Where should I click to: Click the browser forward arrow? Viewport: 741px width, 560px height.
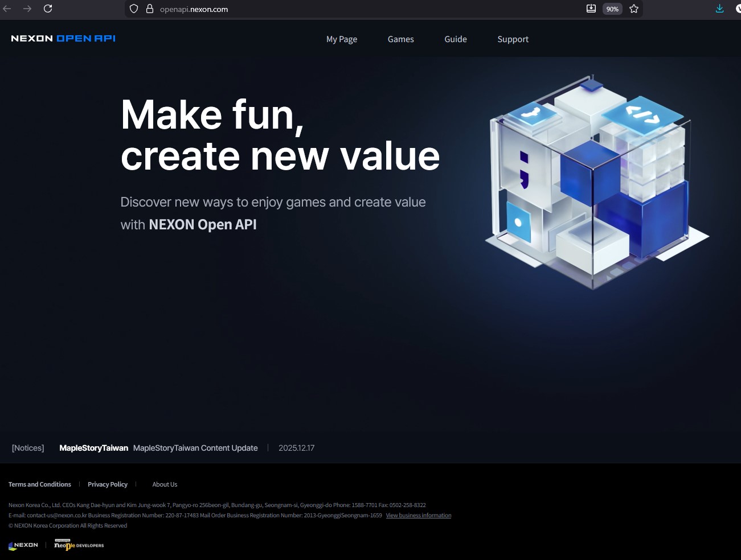(x=27, y=9)
